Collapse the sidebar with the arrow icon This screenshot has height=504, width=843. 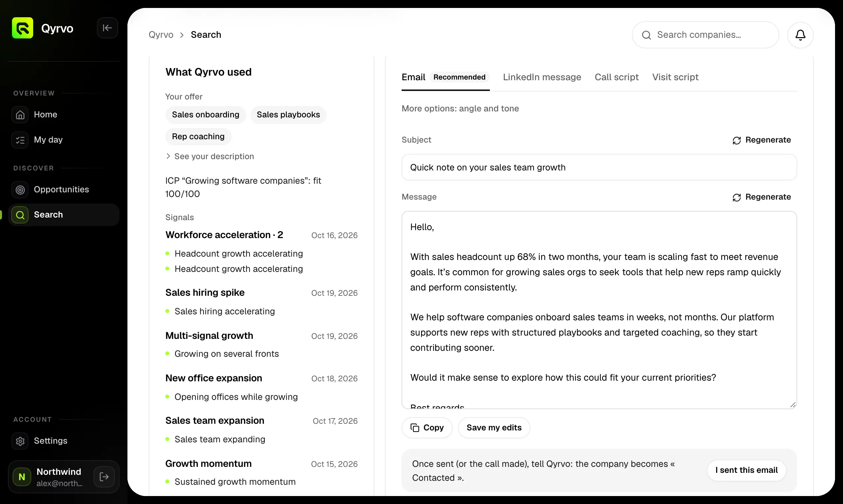pyautogui.click(x=108, y=28)
